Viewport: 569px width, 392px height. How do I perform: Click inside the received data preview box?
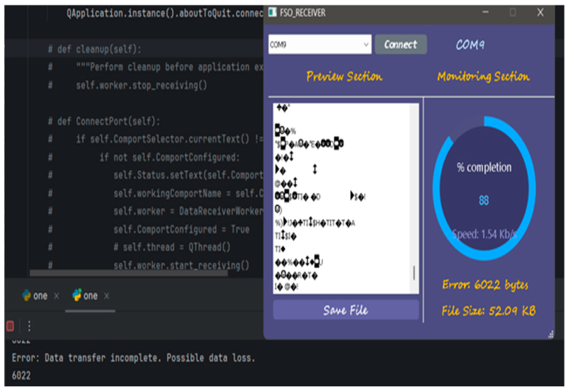pos(342,198)
